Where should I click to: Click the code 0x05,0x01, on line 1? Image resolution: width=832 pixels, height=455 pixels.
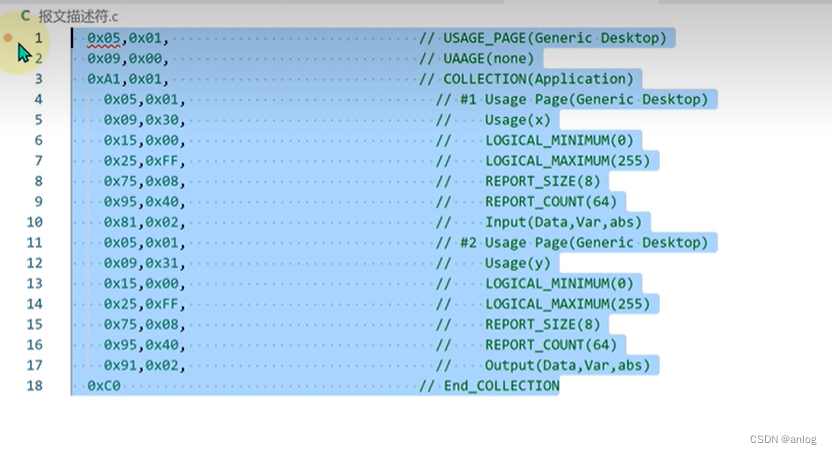click(x=128, y=38)
